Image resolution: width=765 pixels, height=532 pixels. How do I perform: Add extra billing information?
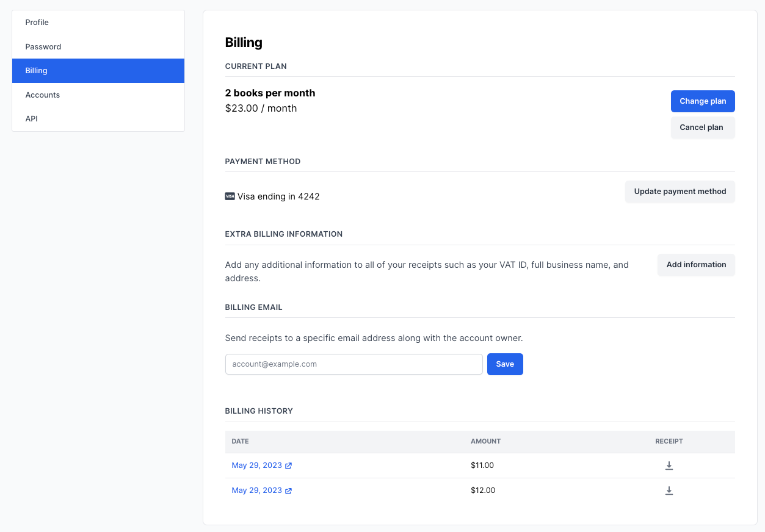coord(696,265)
